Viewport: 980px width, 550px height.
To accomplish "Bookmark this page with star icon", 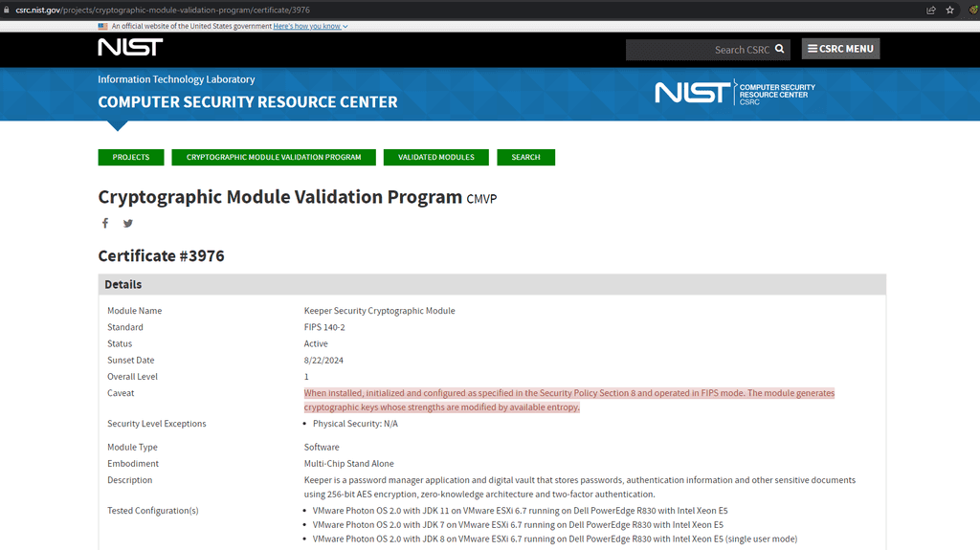I will pyautogui.click(x=950, y=10).
